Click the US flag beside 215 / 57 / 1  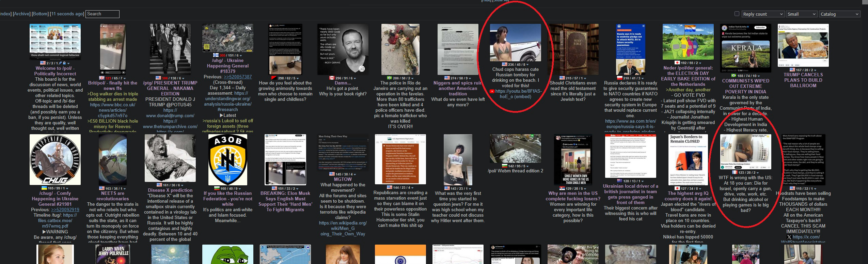pyautogui.click(x=562, y=78)
